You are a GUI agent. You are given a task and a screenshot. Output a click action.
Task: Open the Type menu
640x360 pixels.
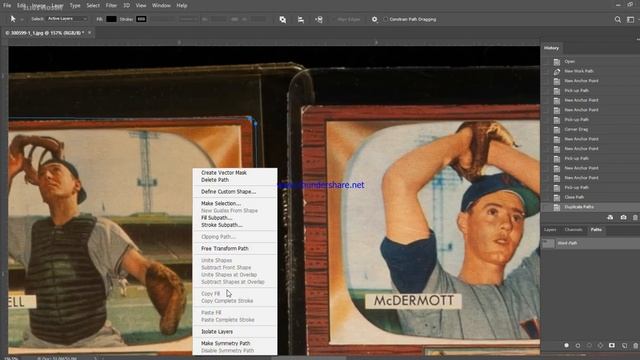pyautogui.click(x=75, y=6)
